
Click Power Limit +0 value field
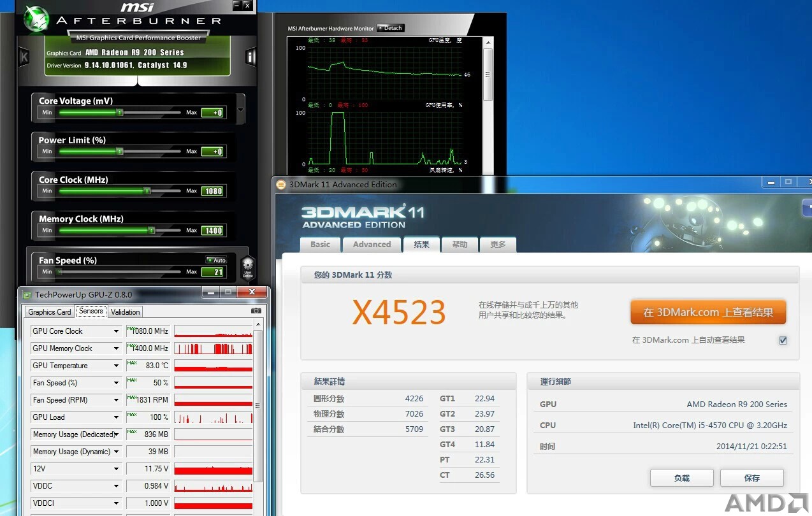tap(213, 152)
